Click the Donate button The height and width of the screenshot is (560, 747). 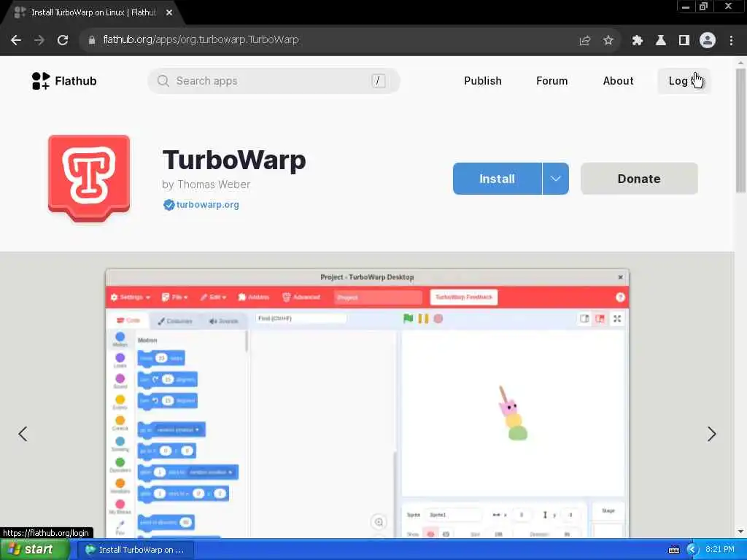click(639, 179)
